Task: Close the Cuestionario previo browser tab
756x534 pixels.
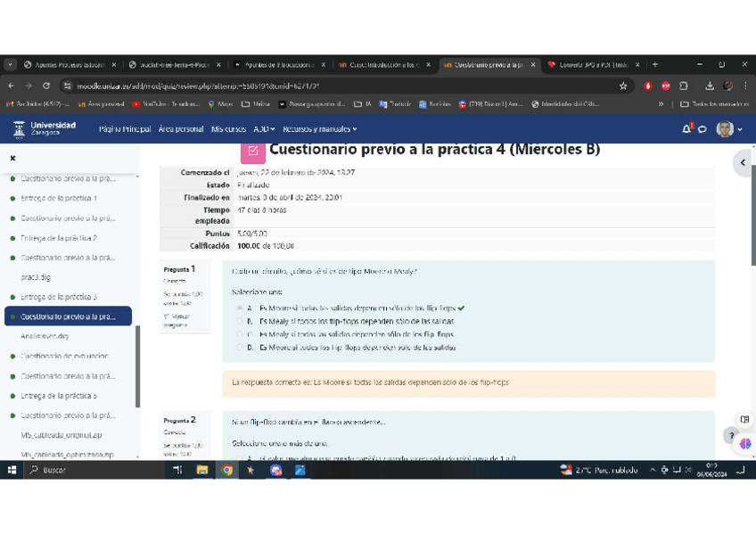Action: [533, 64]
